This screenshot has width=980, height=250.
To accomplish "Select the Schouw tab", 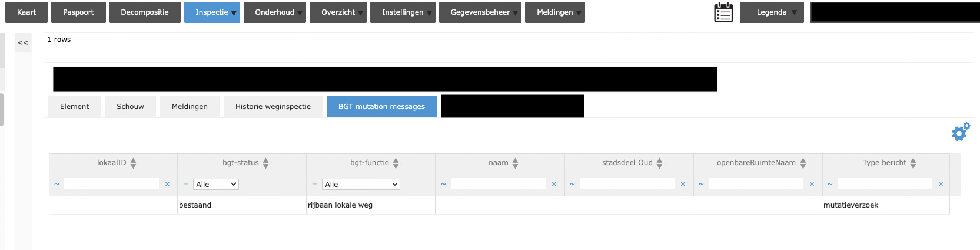I will [130, 107].
